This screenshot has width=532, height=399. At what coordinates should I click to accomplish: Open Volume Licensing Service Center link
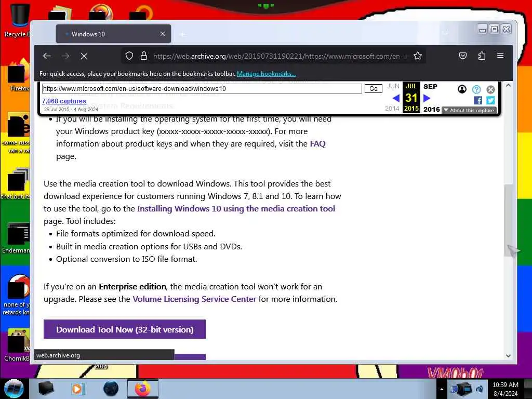click(194, 299)
